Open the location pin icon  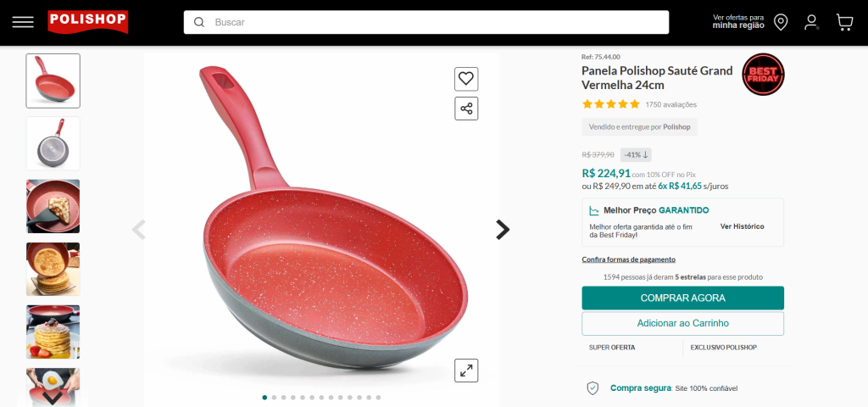(x=781, y=22)
